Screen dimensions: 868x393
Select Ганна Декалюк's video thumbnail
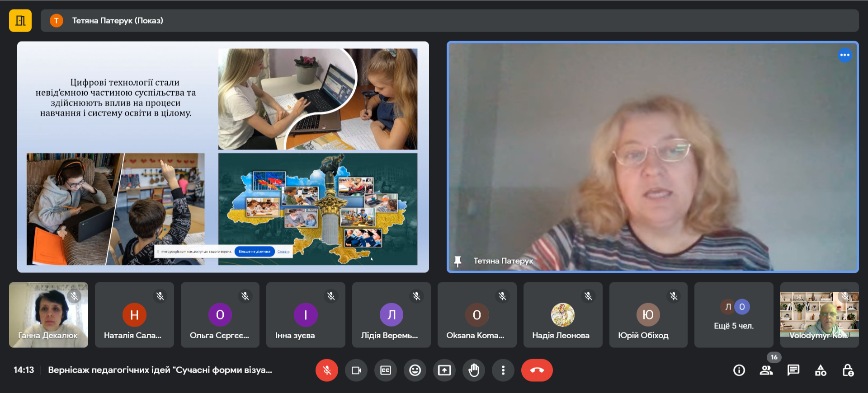tap(48, 315)
